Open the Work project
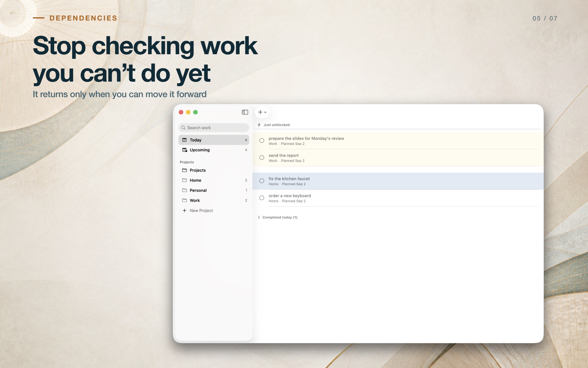The width and height of the screenshot is (588, 368). pos(214,201)
